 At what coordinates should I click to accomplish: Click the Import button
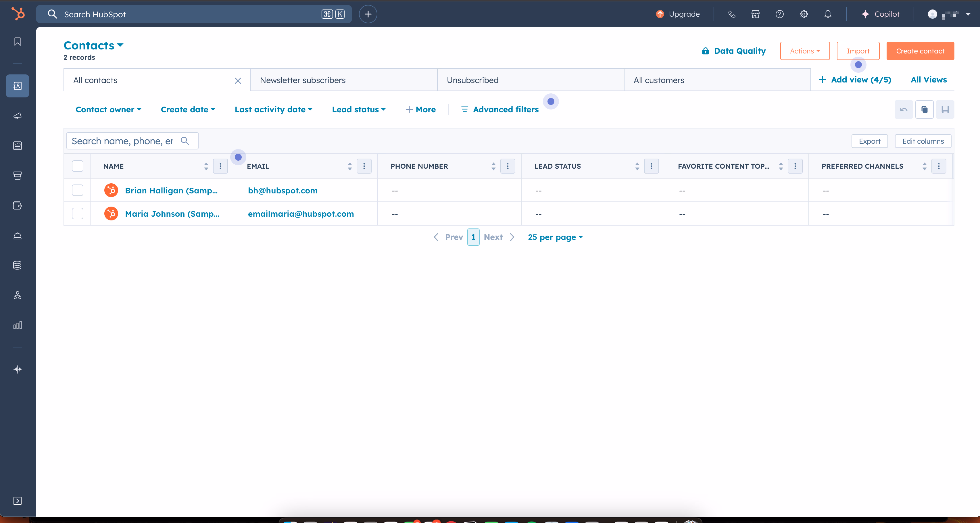coord(858,51)
